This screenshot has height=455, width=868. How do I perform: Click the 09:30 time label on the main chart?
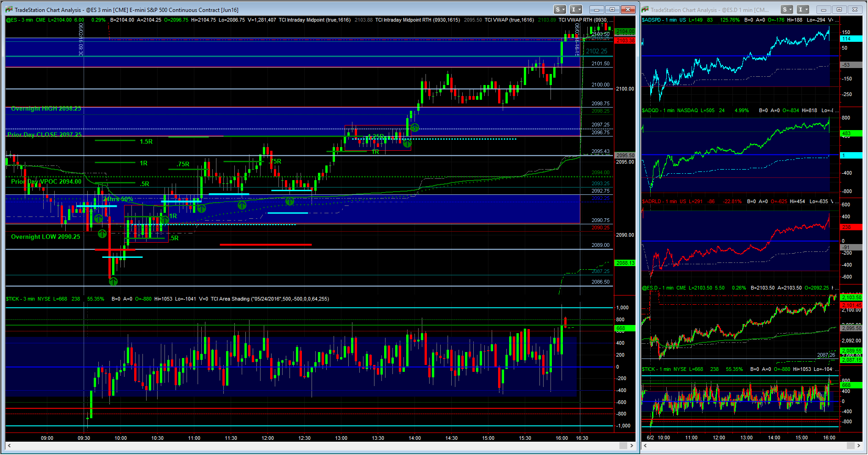click(x=84, y=438)
